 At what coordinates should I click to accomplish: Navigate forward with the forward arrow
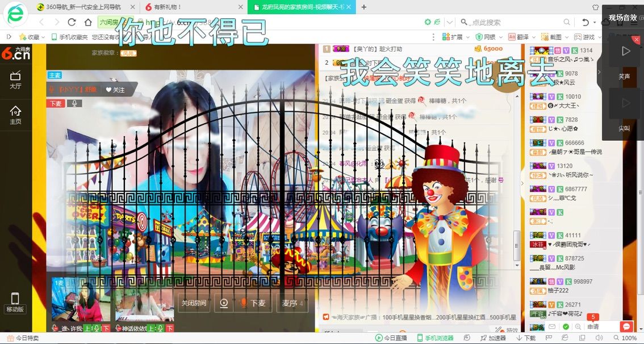[x=57, y=22]
